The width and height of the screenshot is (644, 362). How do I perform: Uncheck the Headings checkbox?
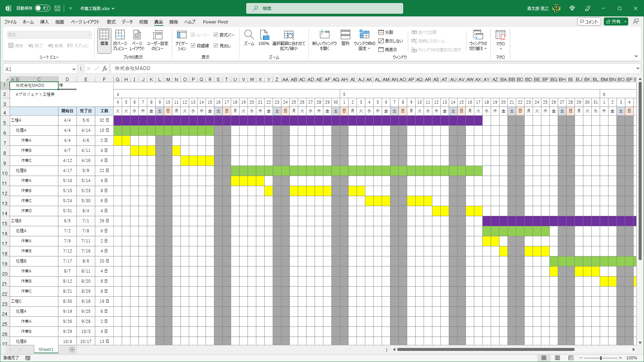point(216,46)
